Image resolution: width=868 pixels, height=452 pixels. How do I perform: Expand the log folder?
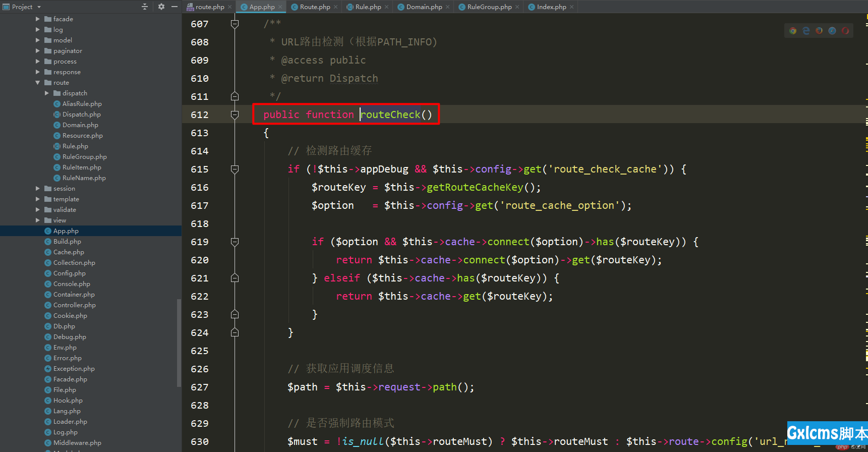[38, 29]
